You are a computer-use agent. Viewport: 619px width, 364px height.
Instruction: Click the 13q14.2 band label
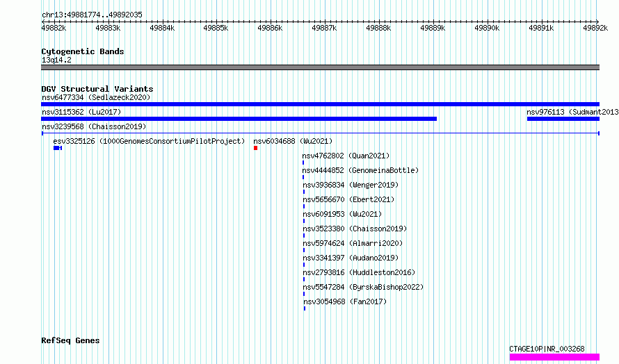(x=56, y=60)
